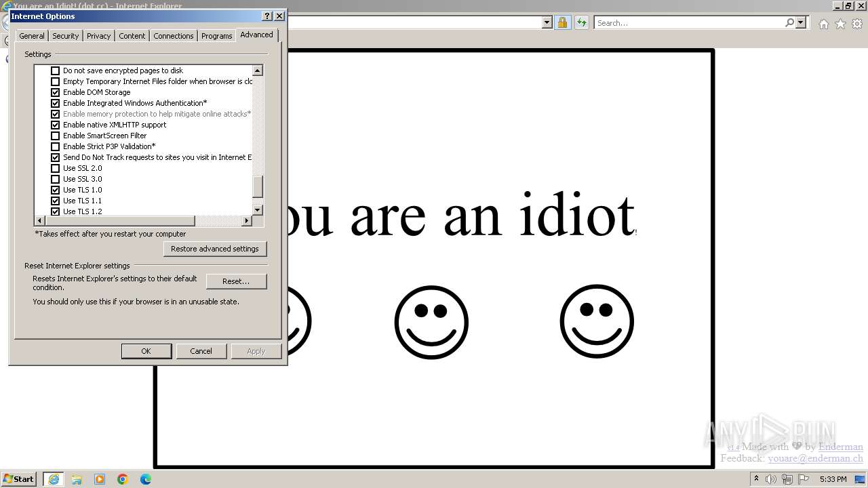Screen dimensions: 868x488
Task: Click the volume speaker tray icon
Action: pyautogui.click(x=772, y=479)
